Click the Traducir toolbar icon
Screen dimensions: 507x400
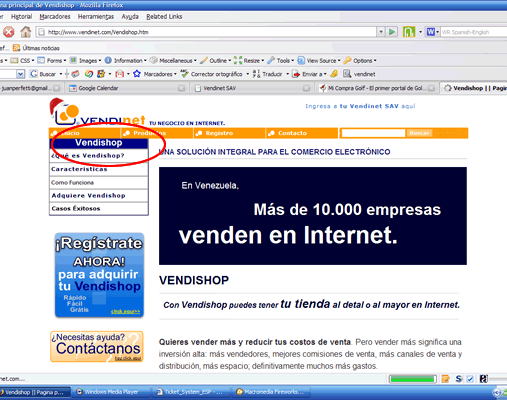coord(256,74)
